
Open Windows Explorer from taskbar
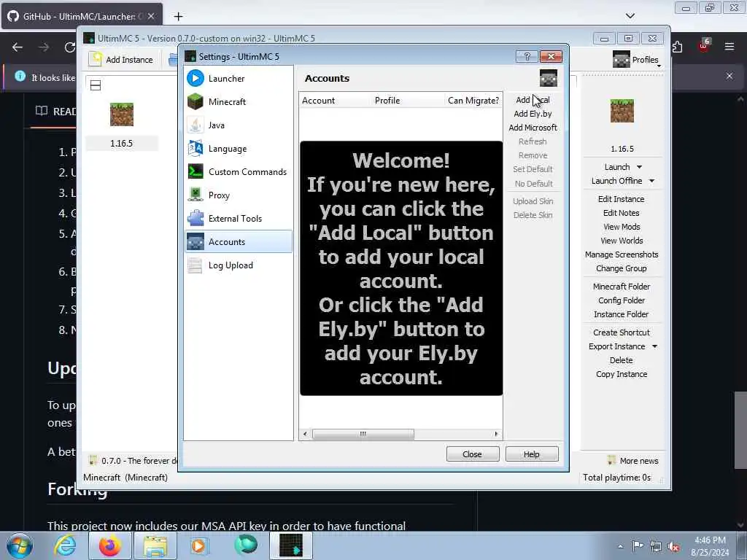pyautogui.click(x=155, y=545)
